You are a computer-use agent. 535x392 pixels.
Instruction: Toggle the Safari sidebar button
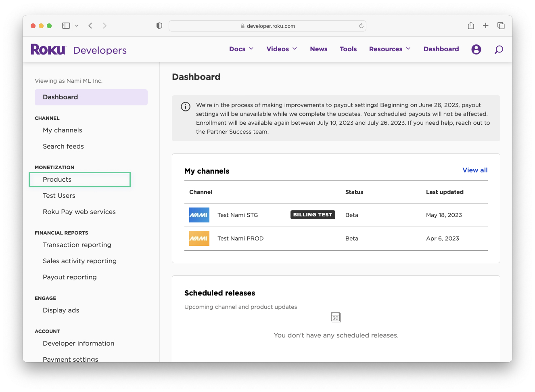coord(66,26)
